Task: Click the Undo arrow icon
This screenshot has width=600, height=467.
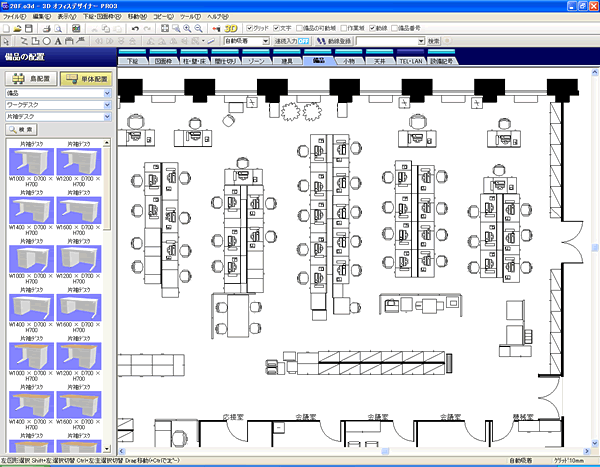Action: (x=134, y=29)
